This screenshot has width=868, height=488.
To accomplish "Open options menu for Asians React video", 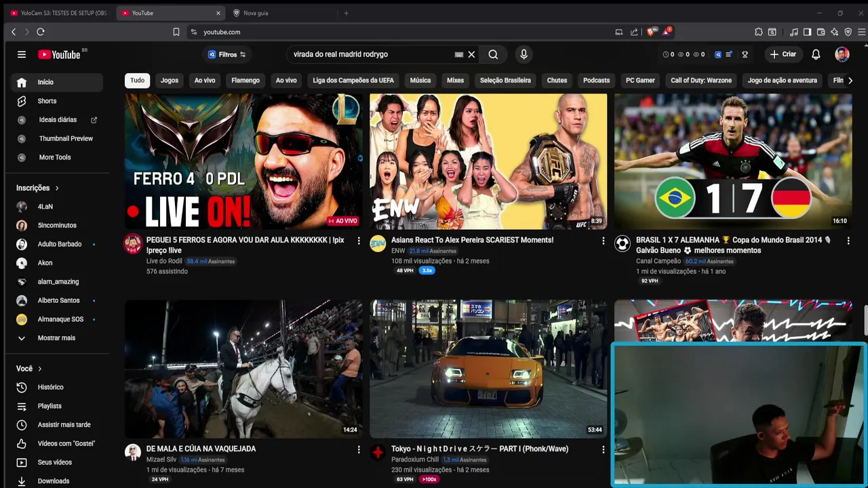I will click(x=604, y=241).
